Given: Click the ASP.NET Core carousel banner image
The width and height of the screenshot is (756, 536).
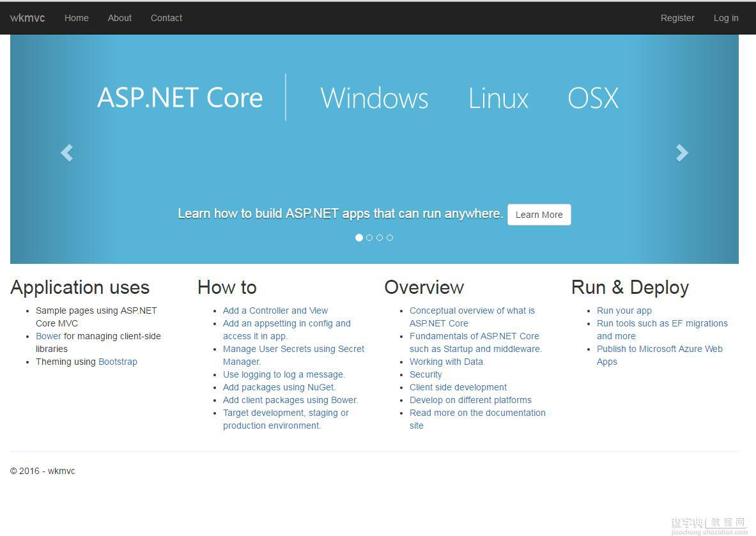Looking at the screenshot, I should pos(374,149).
